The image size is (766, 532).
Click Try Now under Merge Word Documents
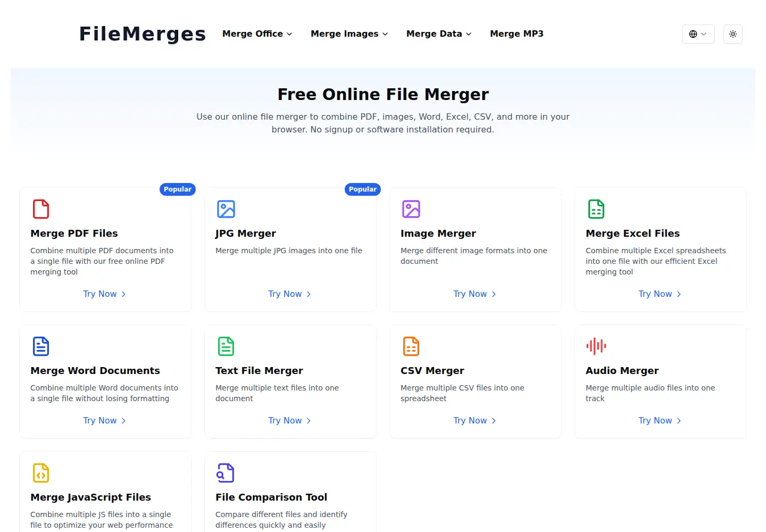pyautogui.click(x=105, y=420)
